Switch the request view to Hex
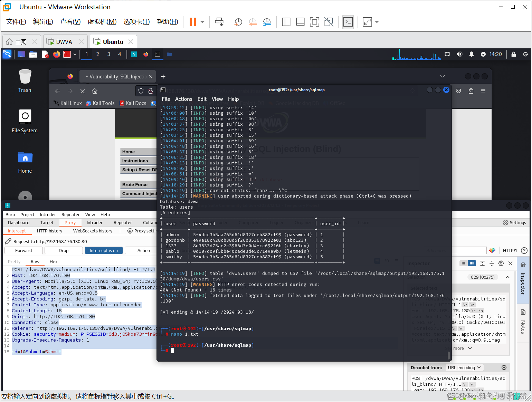 54,262
